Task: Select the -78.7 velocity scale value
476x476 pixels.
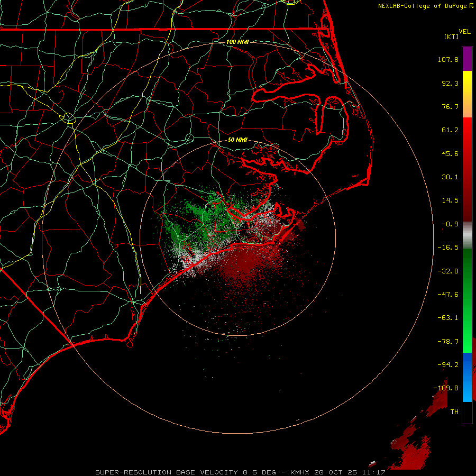Action: click(x=448, y=342)
